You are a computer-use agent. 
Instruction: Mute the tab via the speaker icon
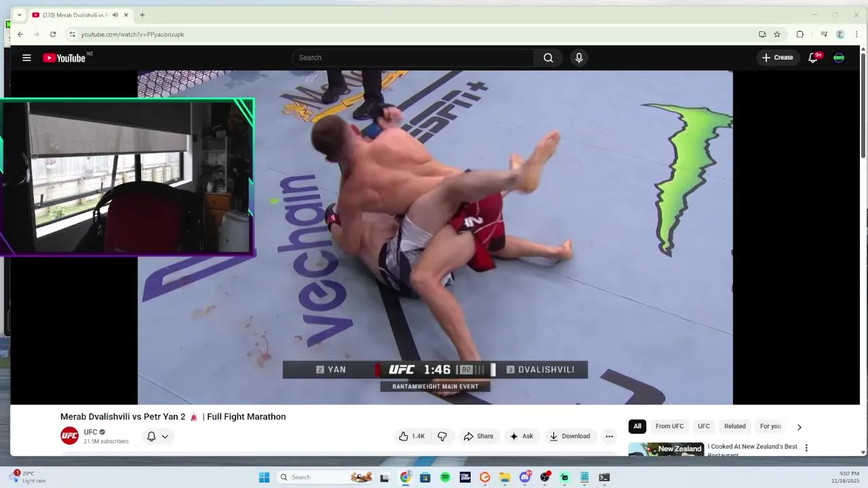[x=115, y=15]
